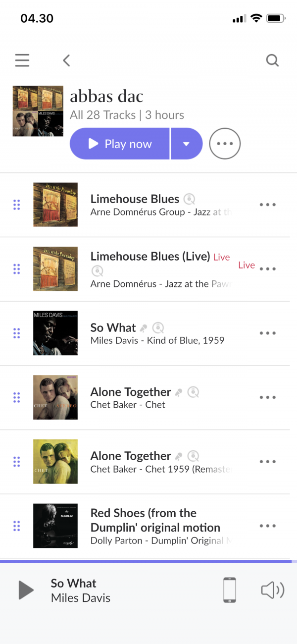Go back using the back arrow

coord(67,60)
